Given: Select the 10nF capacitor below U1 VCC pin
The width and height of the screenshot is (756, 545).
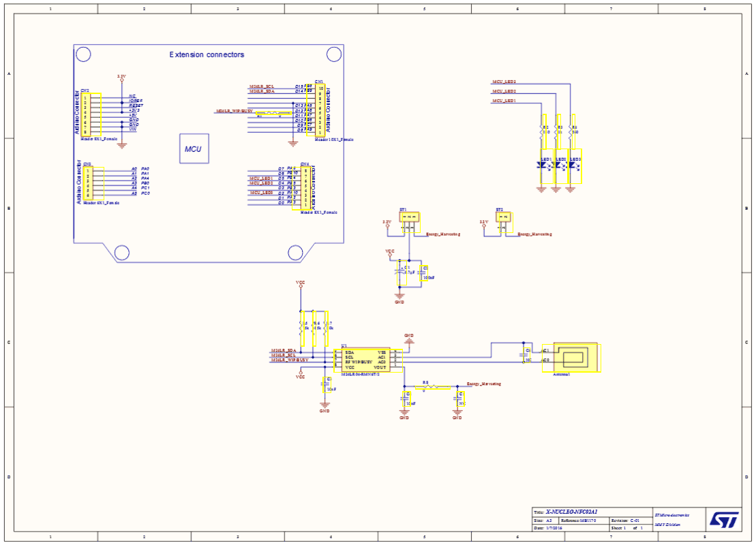Looking at the screenshot, I should pos(325,384).
